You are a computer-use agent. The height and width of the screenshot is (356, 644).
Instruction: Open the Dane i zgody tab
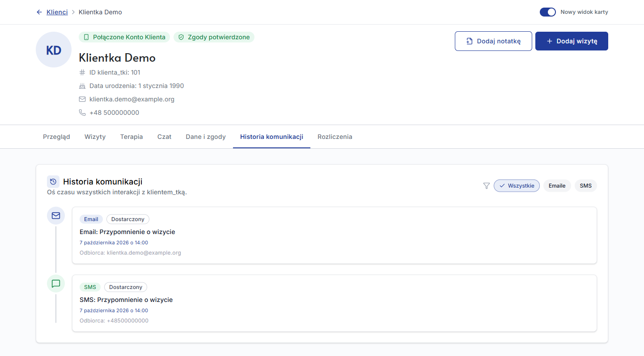(206, 137)
